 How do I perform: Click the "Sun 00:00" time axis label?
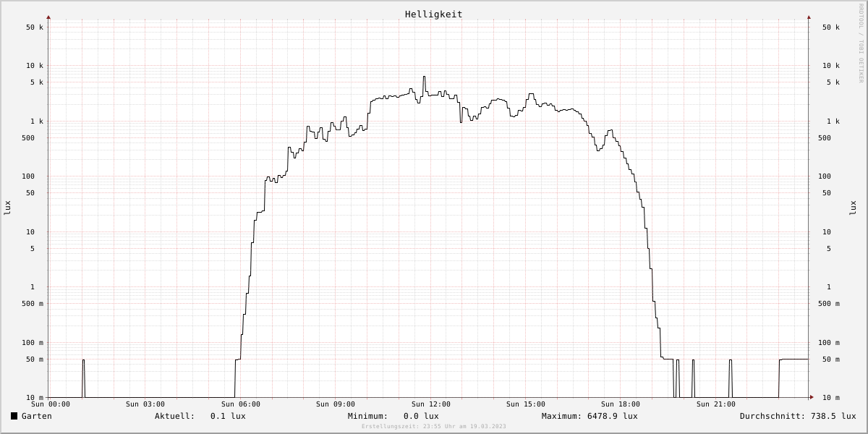(51, 404)
